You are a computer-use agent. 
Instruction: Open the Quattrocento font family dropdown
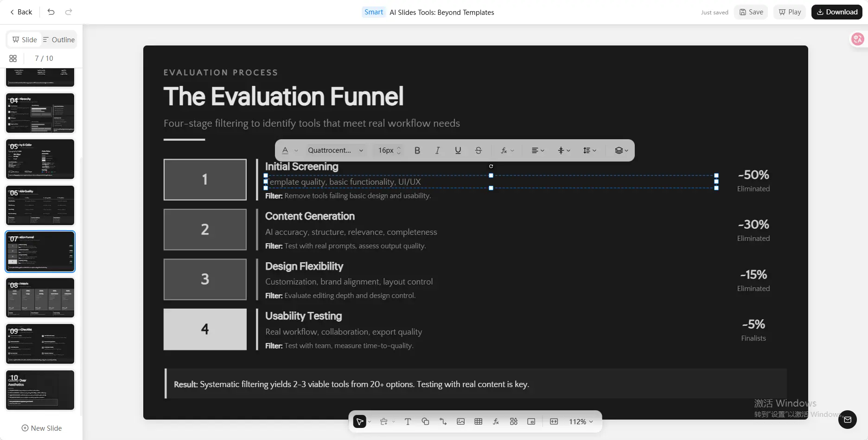click(x=335, y=150)
